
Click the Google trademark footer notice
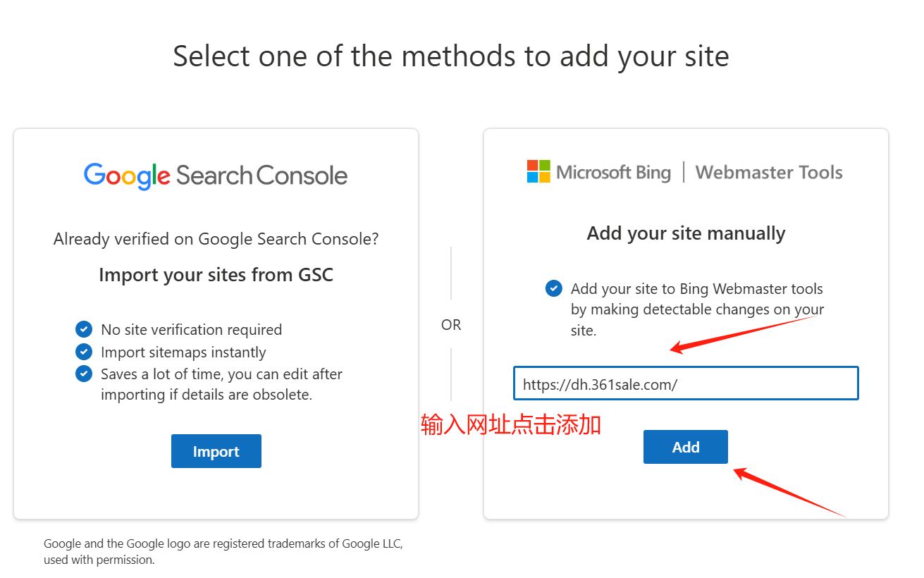[x=223, y=552]
